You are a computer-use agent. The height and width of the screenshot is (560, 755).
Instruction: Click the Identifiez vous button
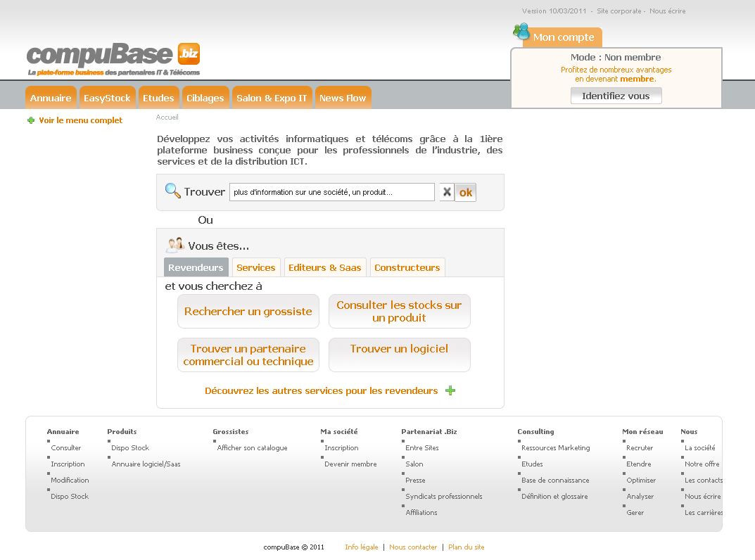[616, 96]
